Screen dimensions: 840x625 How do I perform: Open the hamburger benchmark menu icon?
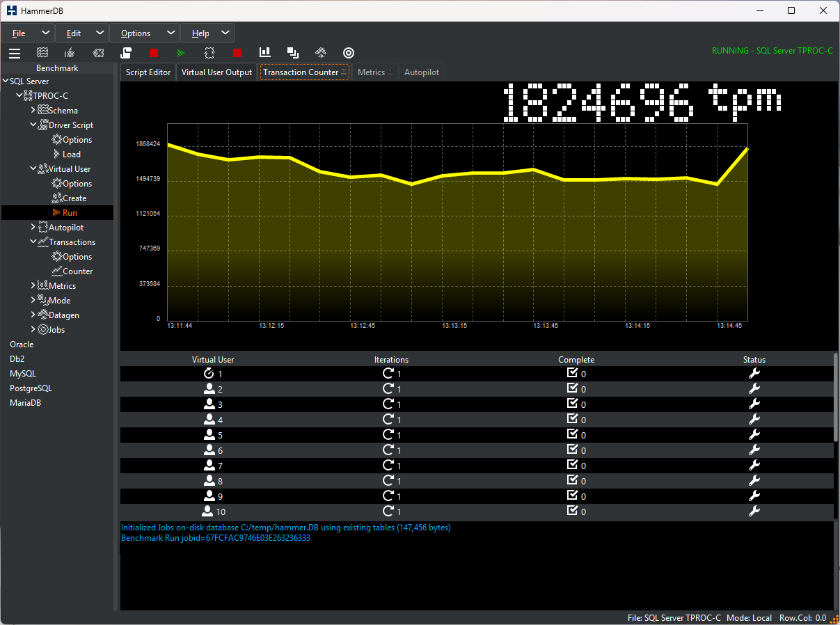[15, 53]
